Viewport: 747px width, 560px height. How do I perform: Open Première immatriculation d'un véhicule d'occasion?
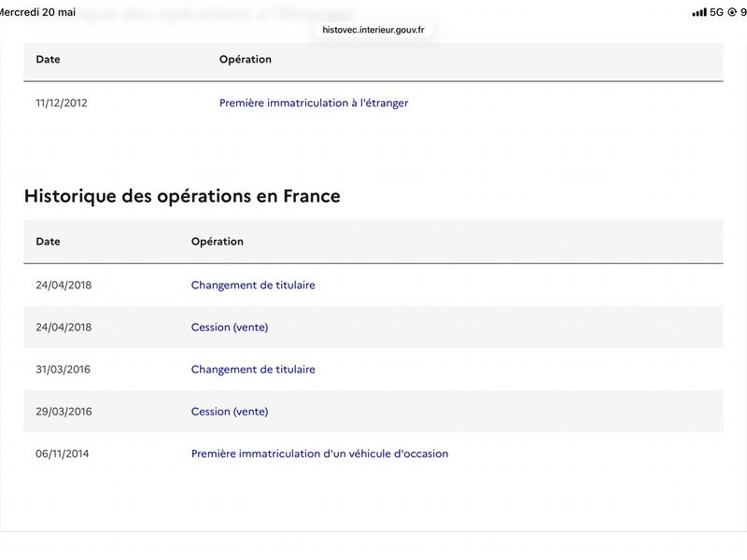319,454
